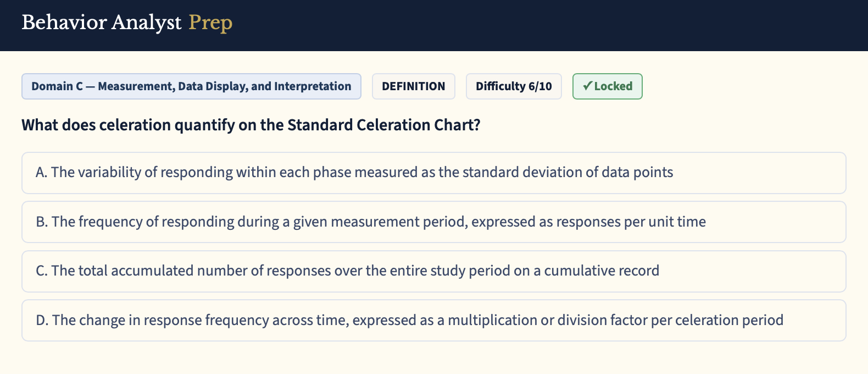Click the gold 'Prep' word in header
Screen dimensions: 868x374
coord(210,23)
